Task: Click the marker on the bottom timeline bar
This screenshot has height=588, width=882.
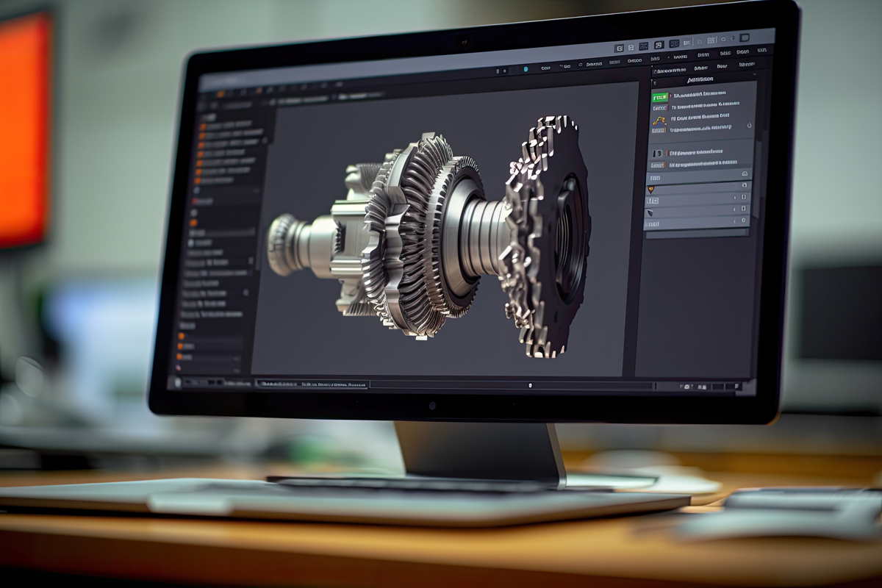Action: pos(530,384)
